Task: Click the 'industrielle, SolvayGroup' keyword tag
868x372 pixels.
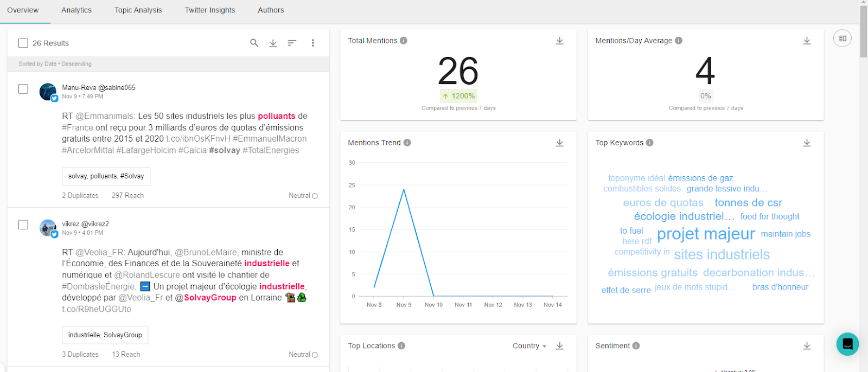Action: click(x=105, y=335)
